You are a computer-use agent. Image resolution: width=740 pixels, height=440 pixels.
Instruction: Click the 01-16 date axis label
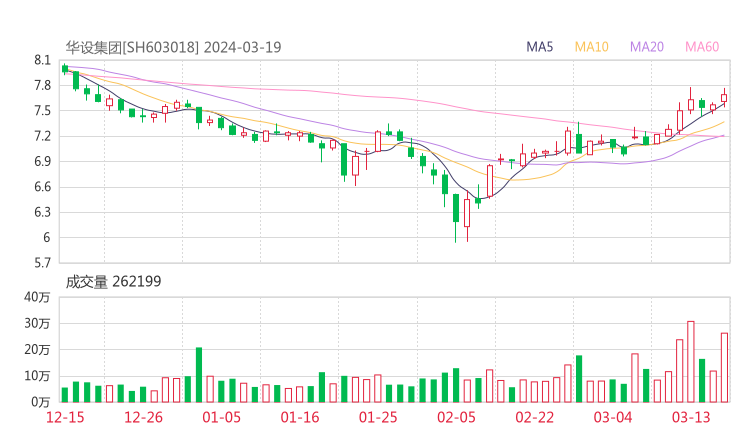click(x=300, y=417)
